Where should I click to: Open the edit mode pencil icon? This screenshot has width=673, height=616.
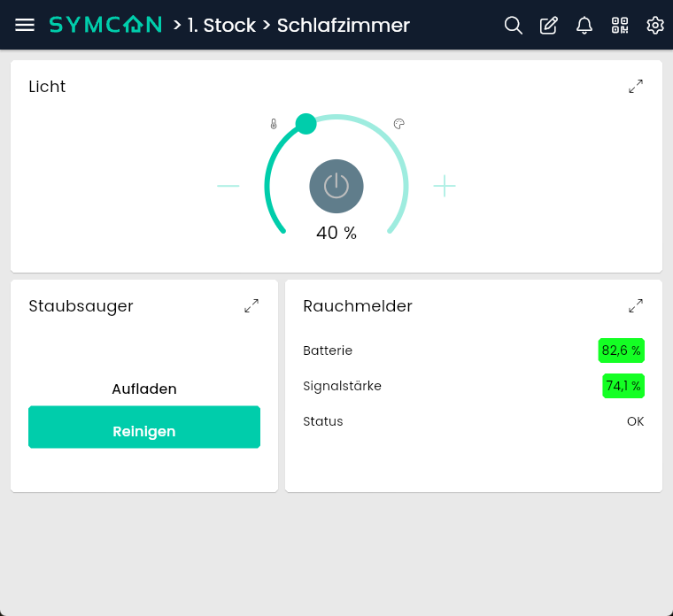tap(549, 25)
